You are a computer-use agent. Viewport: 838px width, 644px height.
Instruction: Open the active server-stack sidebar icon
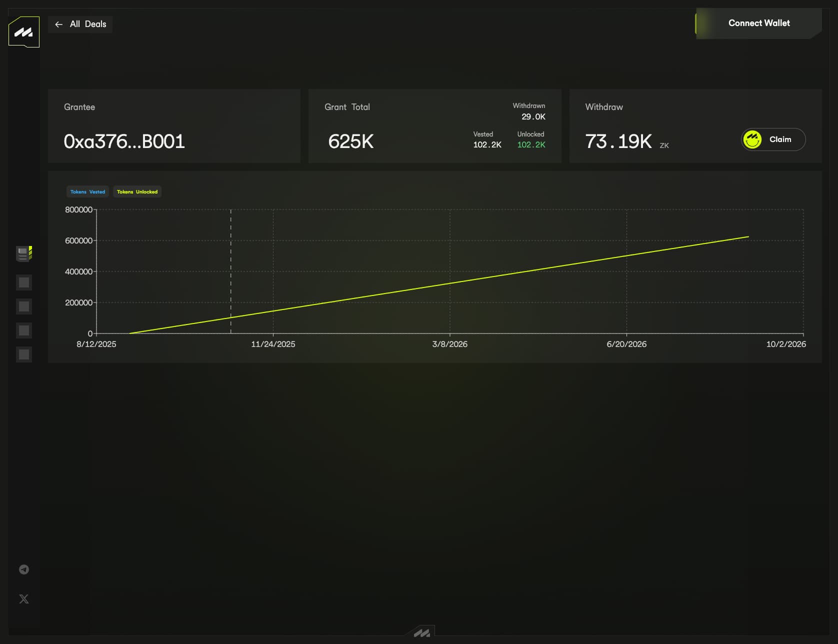23,254
